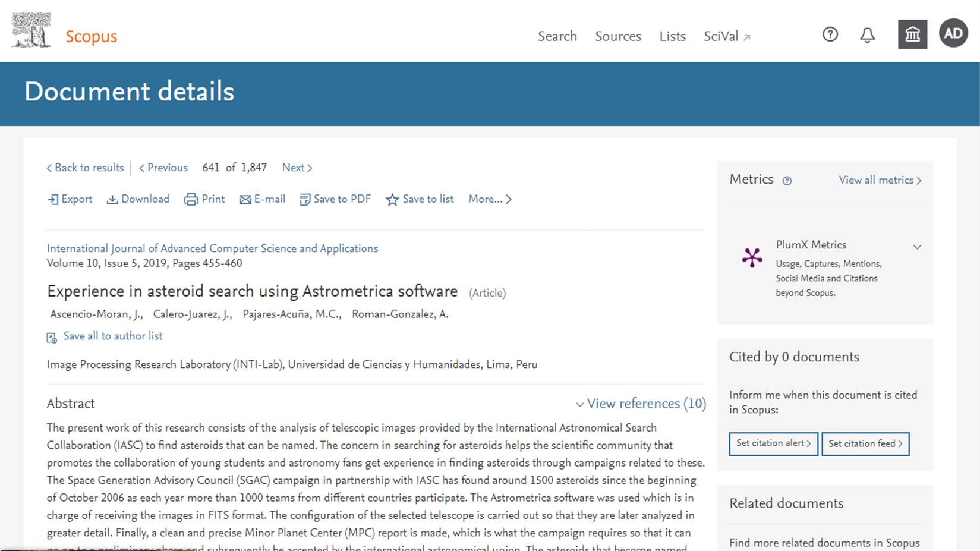Click the purple PlumX Metrics icon
Image resolution: width=980 pixels, height=551 pixels.
click(752, 257)
